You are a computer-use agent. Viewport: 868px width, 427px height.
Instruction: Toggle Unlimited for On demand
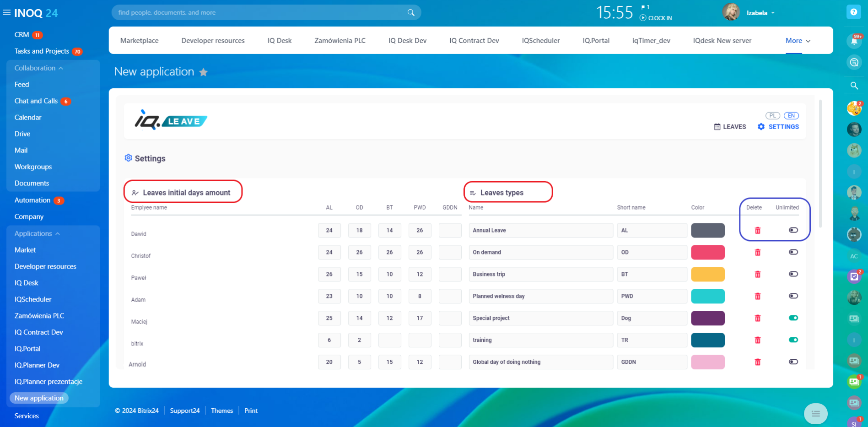click(x=793, y=252)
